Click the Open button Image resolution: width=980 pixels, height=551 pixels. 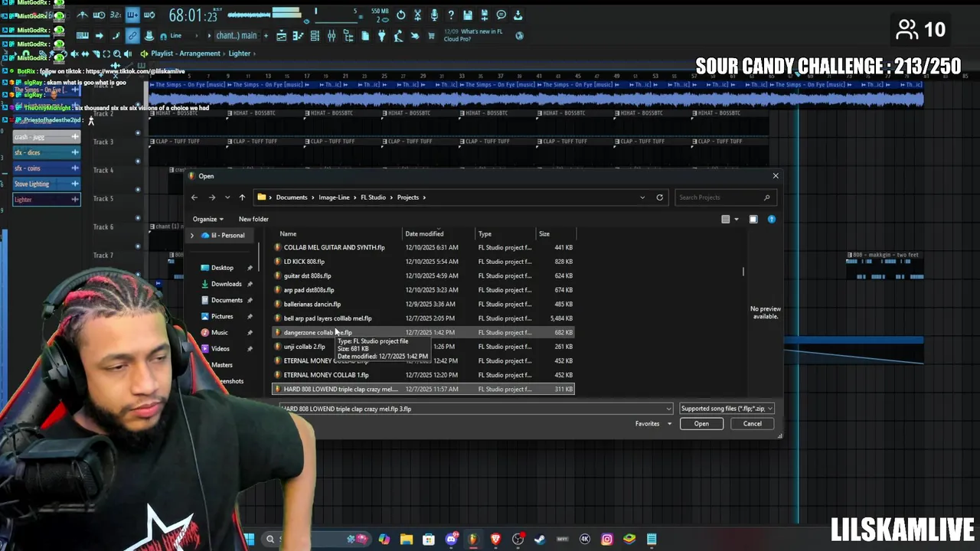701,424
